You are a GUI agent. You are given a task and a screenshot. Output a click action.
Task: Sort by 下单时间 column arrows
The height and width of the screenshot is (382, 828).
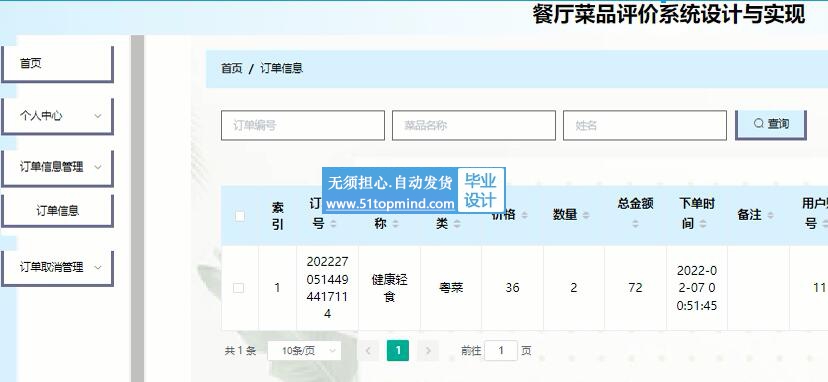[x=702, y=224]
